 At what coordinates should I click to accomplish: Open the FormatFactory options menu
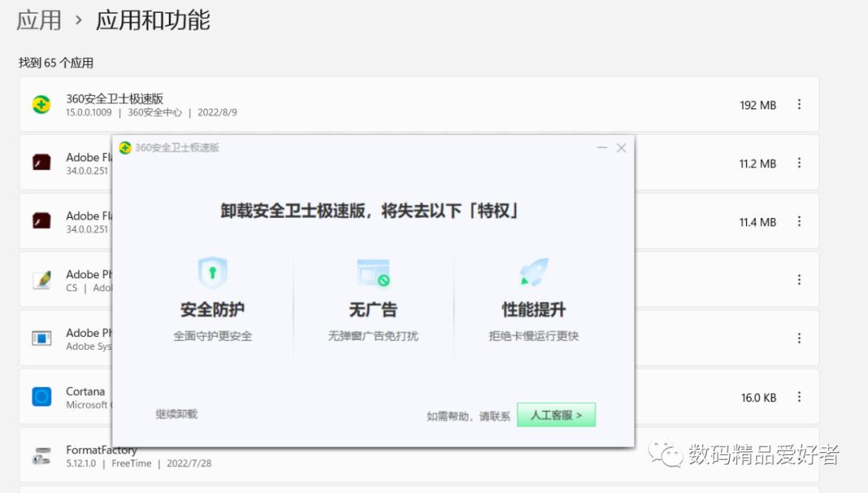(800, 454)
